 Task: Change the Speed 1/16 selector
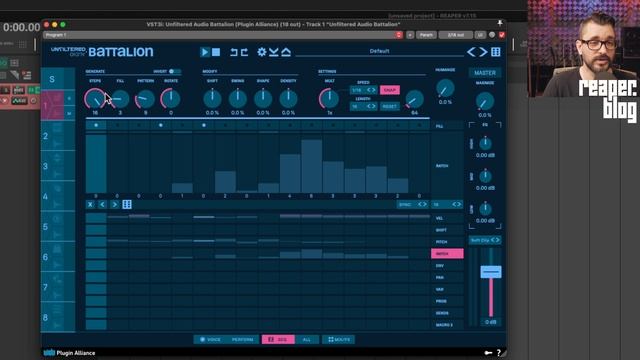click(363, 90)
